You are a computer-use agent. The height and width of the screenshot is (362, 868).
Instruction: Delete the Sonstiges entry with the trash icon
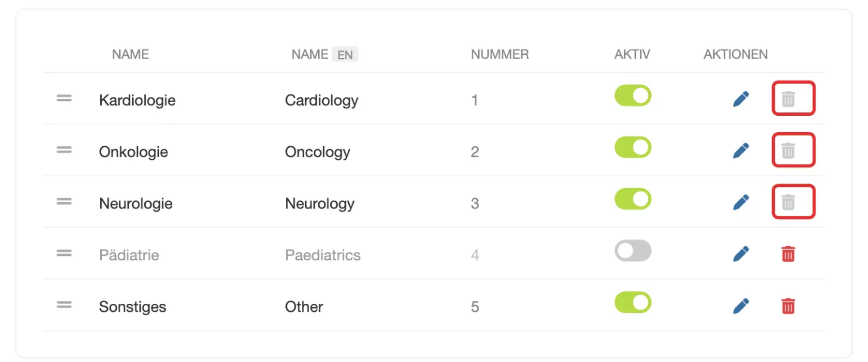coord(788,306)
